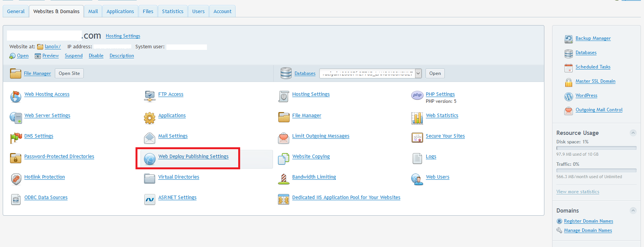Suspend the website via Suspend link
The image size is (644, 247).
click(74, 56)
